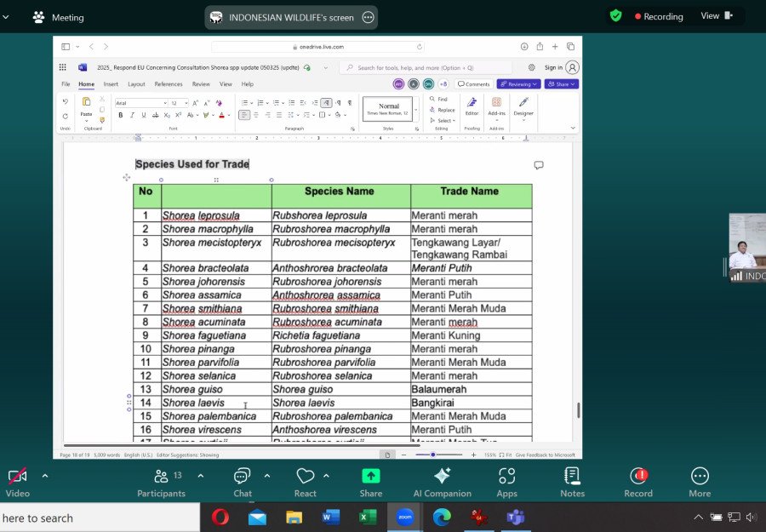Open the Word Editor proofing tool
Screen dimensions: 766x532
click(472, 106)
